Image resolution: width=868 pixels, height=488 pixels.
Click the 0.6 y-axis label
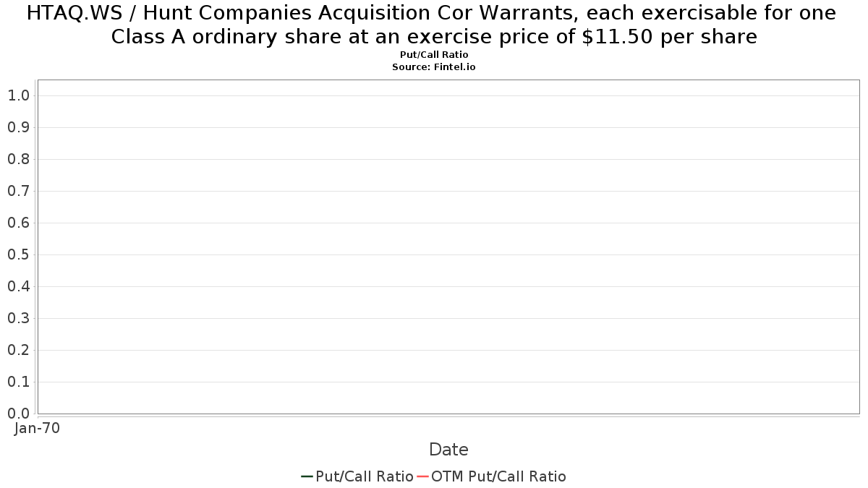(18, 223)
